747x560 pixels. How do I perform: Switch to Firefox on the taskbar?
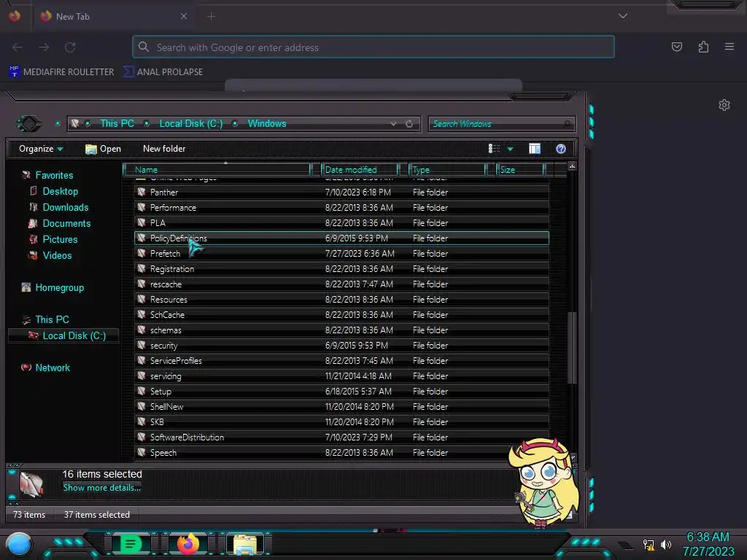coord(187,544)
